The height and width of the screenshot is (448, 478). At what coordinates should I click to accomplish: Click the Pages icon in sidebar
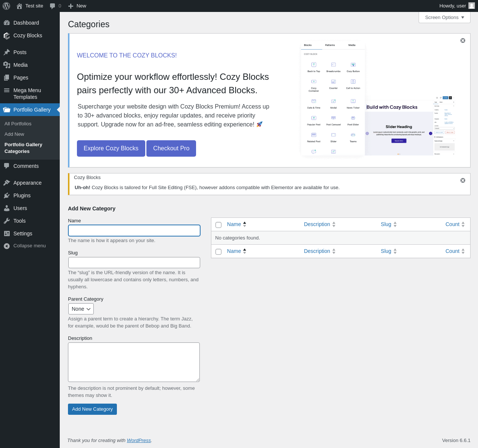[x=7, y=78]
